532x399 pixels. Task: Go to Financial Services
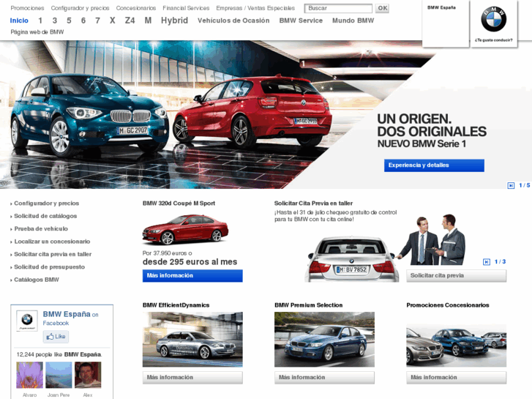coord(186,8)
